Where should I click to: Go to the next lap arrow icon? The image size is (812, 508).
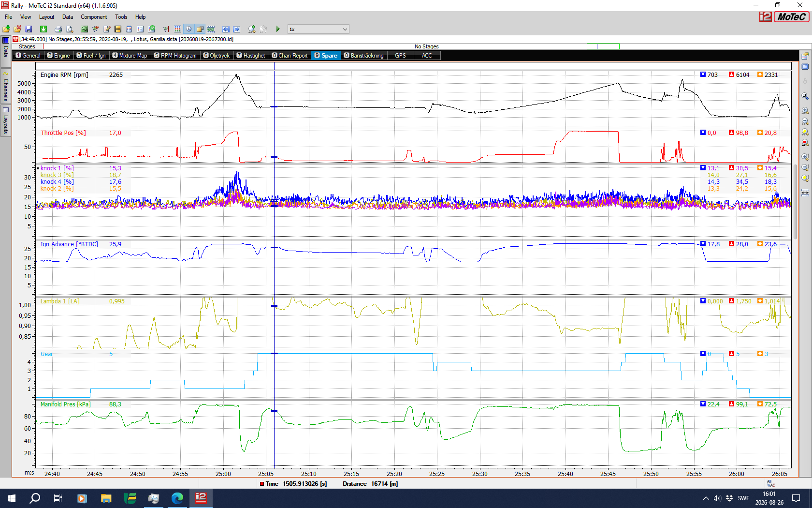tap(237, 29)
